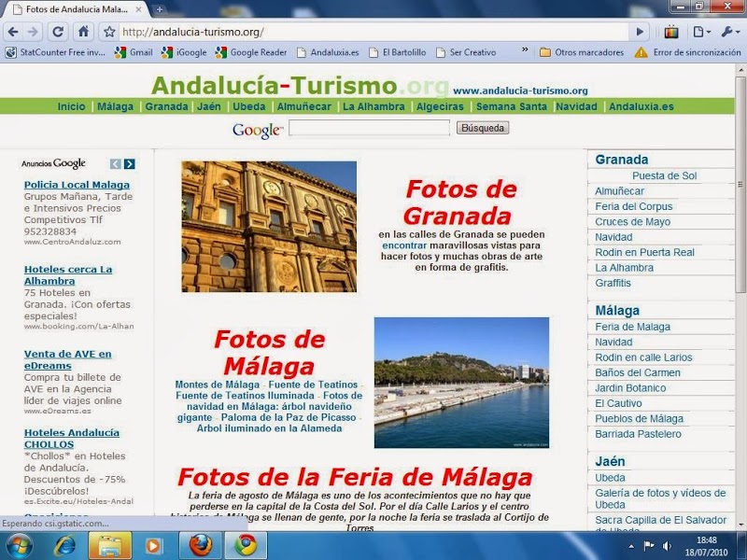Show next Google ads with right arrow
Viewport: 747px width, 560px height.
[129, 164]
